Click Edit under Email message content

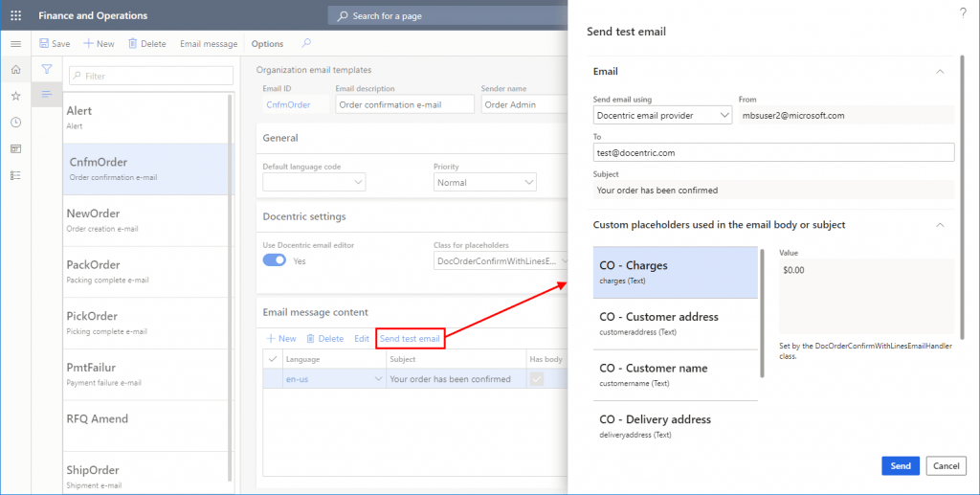362,338
